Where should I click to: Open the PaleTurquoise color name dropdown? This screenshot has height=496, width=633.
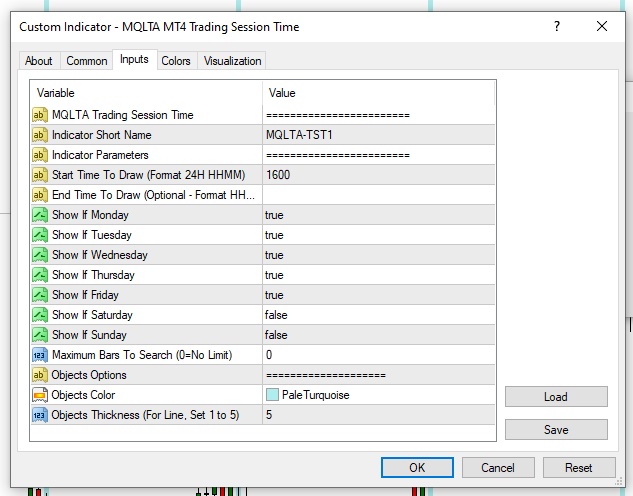pos(316,395)
